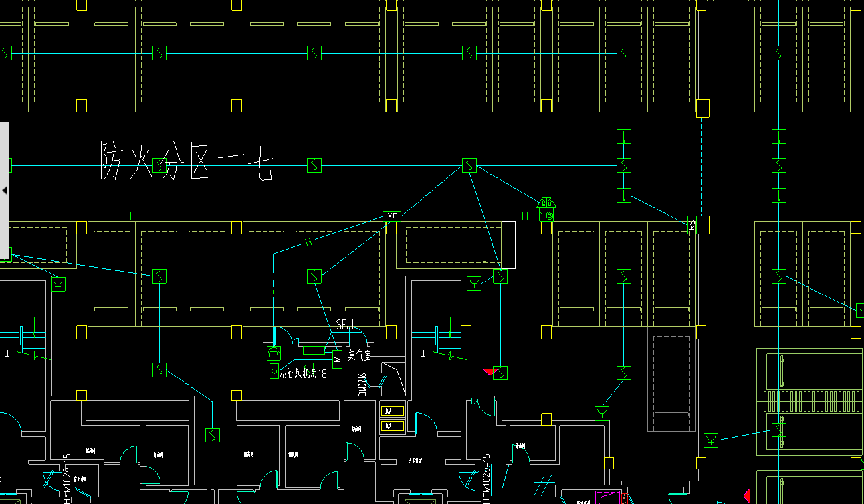The height and width of the screenshot is (504, 864).
Task: Expand the collapsed side panel arrow
Action: point(5,191)
